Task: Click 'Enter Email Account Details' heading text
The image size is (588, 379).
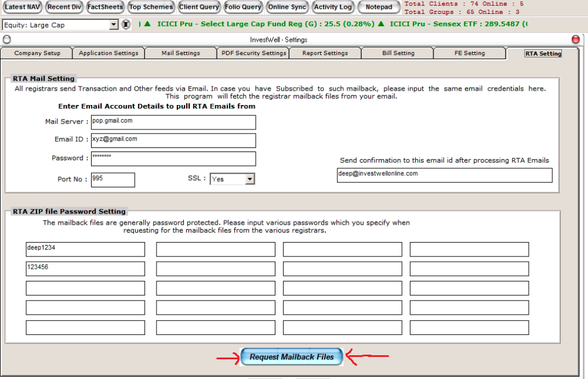Action: (x=157, y=106)
